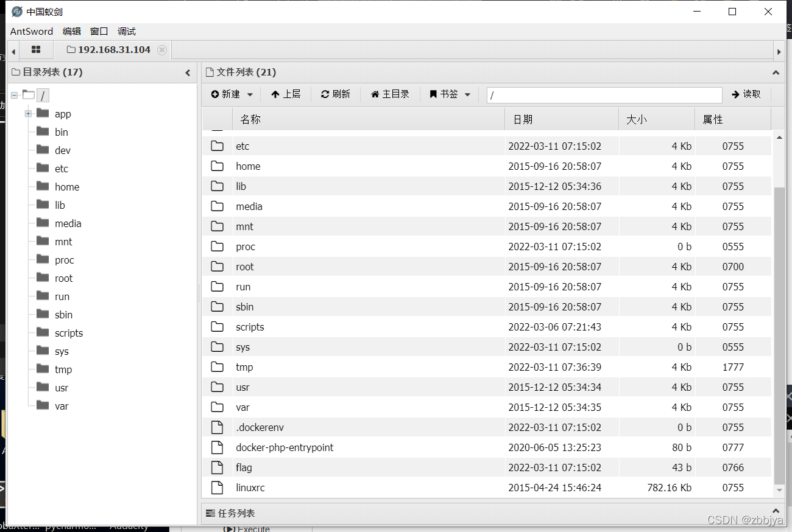Click the scripts folder icon in file list
This screenshot has width=792, height=532.
point(217,327)
